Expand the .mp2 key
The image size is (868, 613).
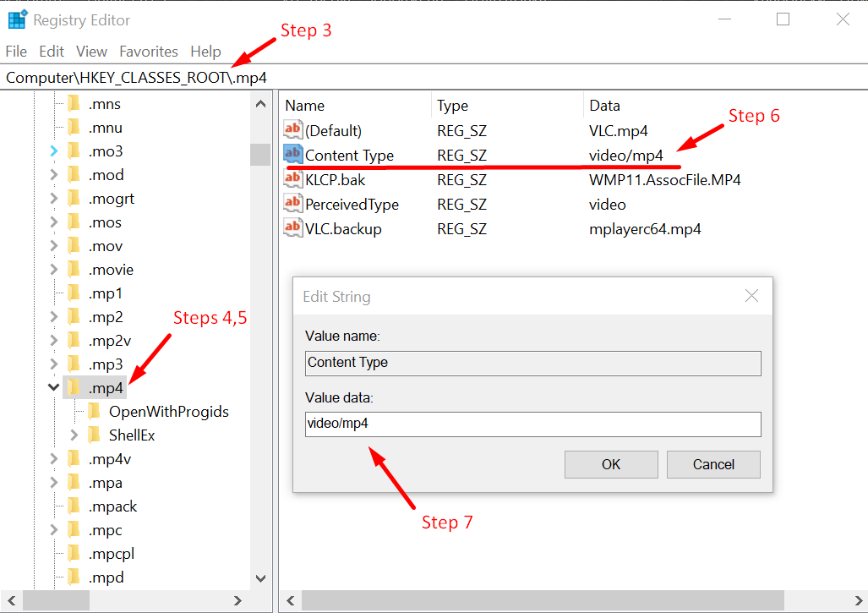coord(54,317)
